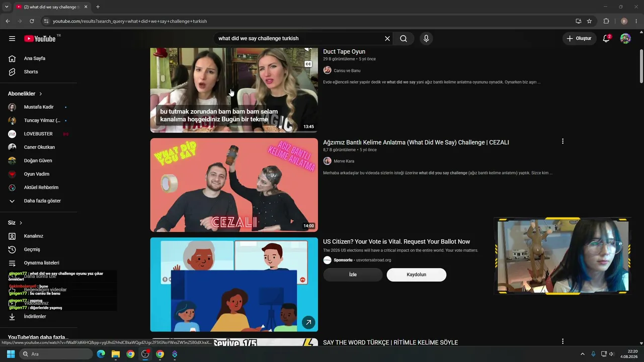Play the CEZALI video thumbnail
Viewport: 644px width, 362px height.
pyautogui.click(x=234, y=185)
